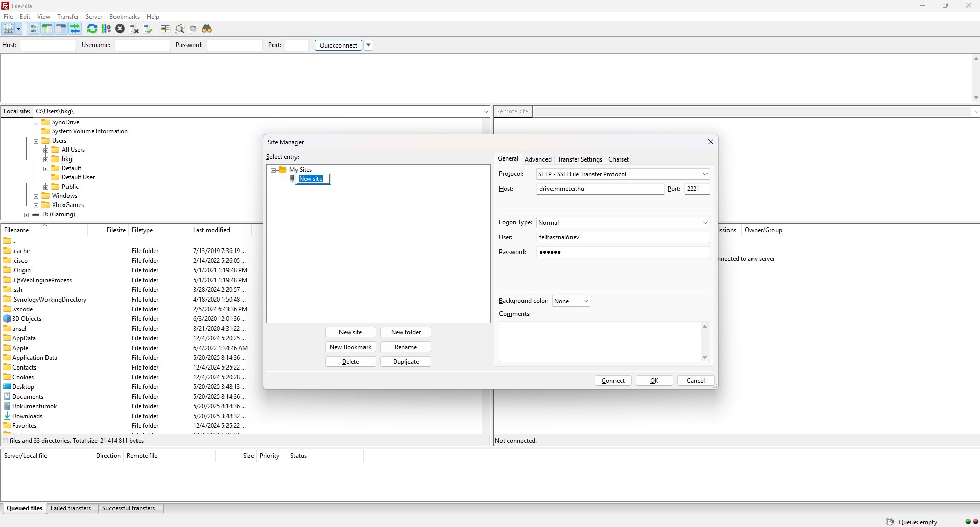
Task: Confirm Site Manager with OK
Action: tap(654, 381)
